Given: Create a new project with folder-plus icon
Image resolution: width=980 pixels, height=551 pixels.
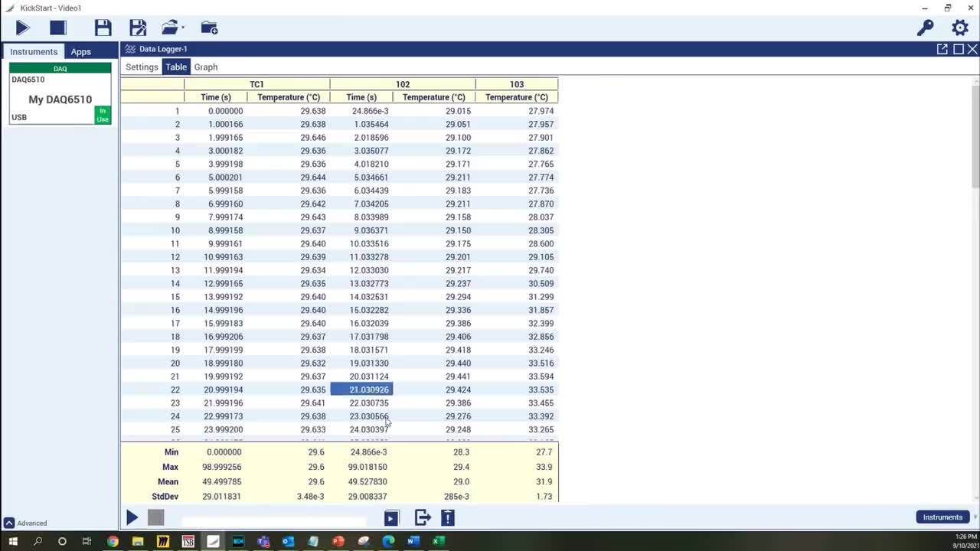Looking at the screenshot, I should coord(209,28).
